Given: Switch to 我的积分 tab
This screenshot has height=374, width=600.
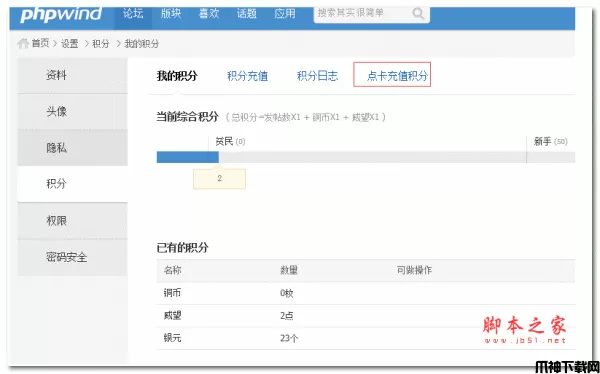Looking at the screenshot, I should (x=177, y=76).
